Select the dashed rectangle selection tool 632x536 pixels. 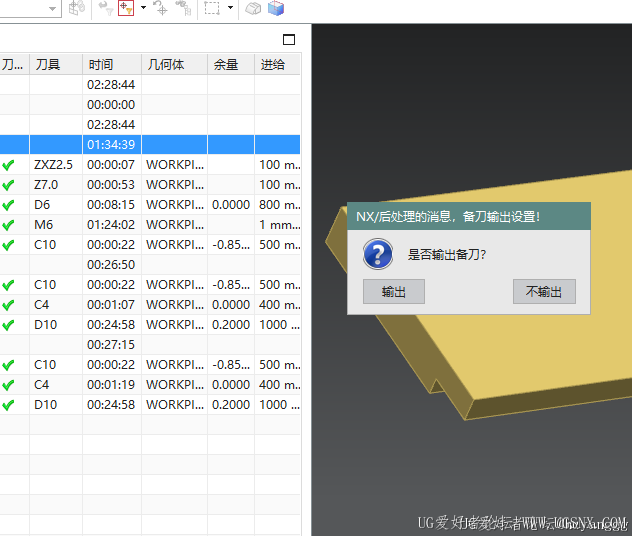tap(212, 8)
